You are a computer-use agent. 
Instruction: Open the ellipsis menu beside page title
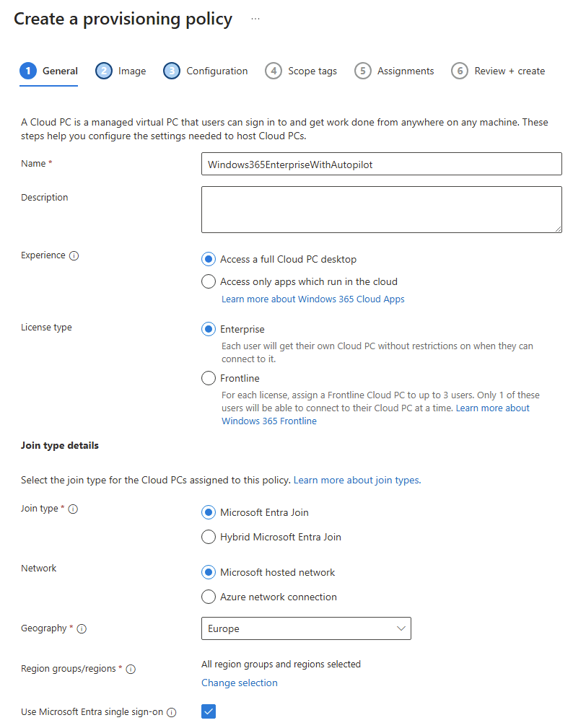point(255,19)
